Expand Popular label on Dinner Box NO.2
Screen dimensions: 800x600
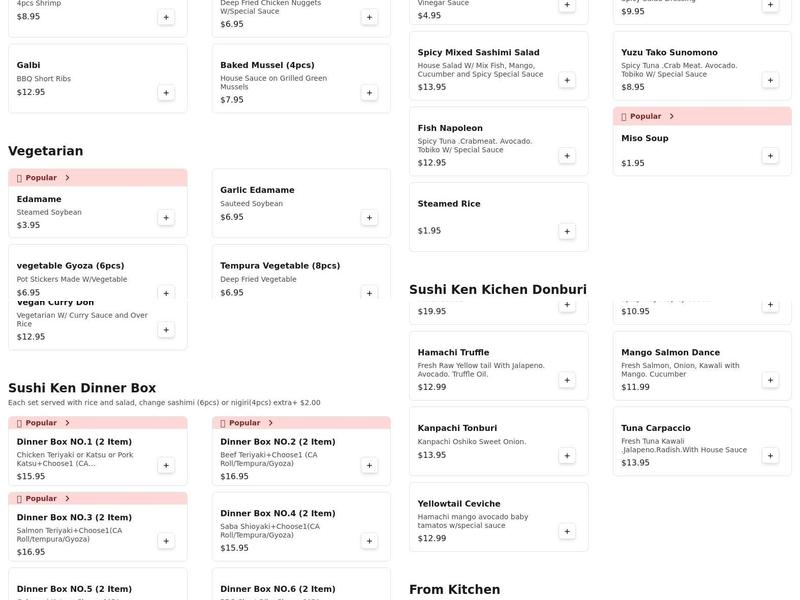tap(246, 422)
